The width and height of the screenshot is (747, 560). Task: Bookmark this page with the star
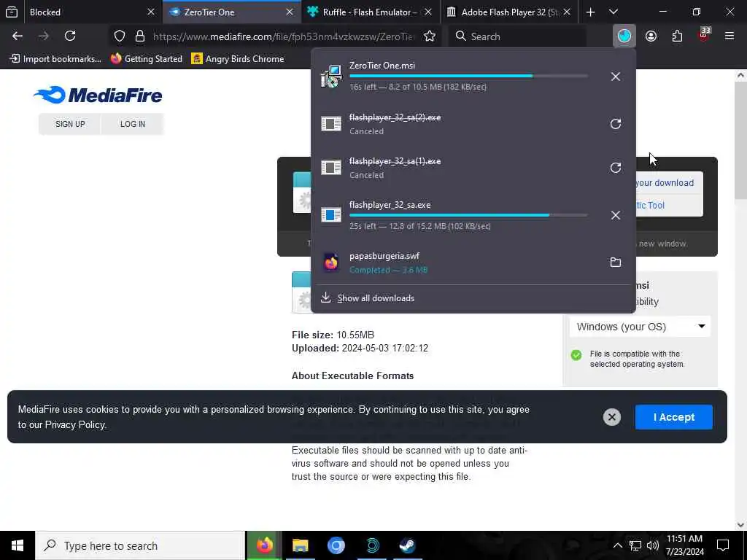tap(429, 36)
